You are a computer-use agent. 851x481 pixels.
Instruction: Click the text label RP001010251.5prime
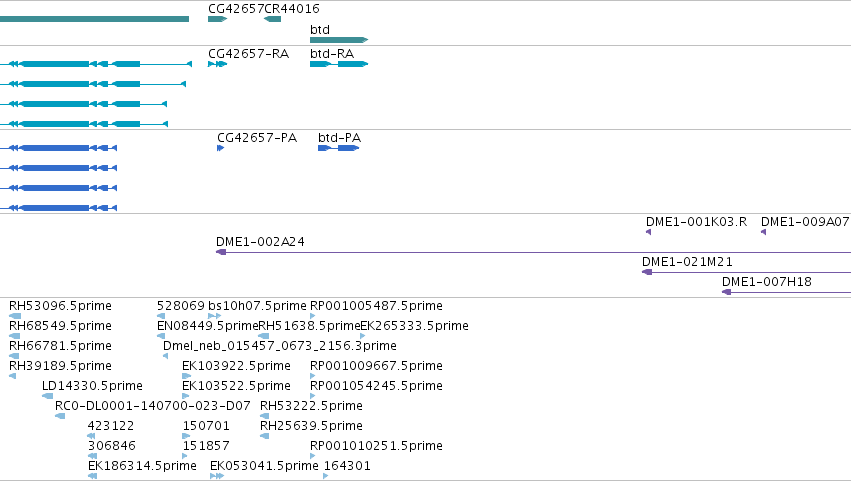(376, 446)
